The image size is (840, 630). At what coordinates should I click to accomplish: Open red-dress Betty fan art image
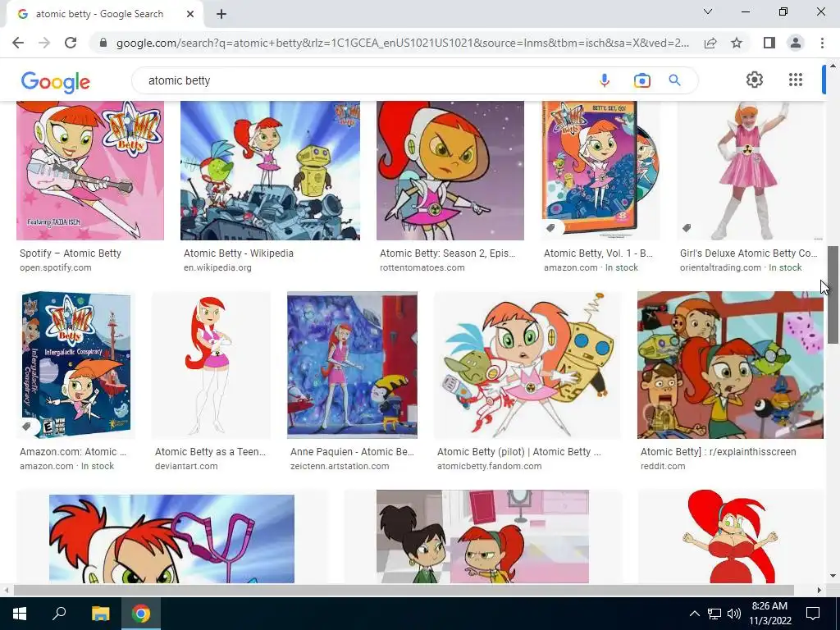pos(730,536)
